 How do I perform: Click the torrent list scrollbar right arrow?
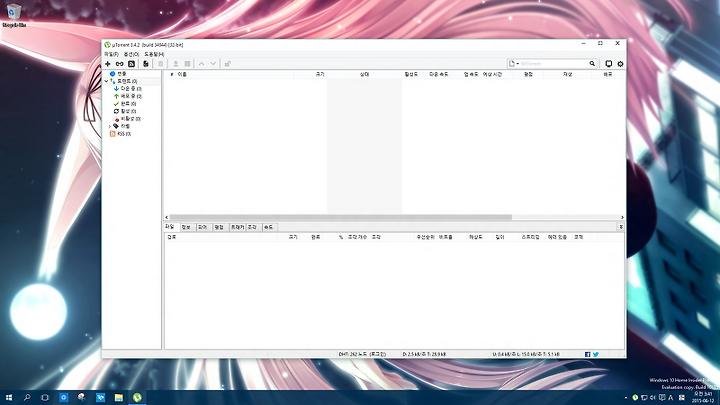tap(622, 217)
